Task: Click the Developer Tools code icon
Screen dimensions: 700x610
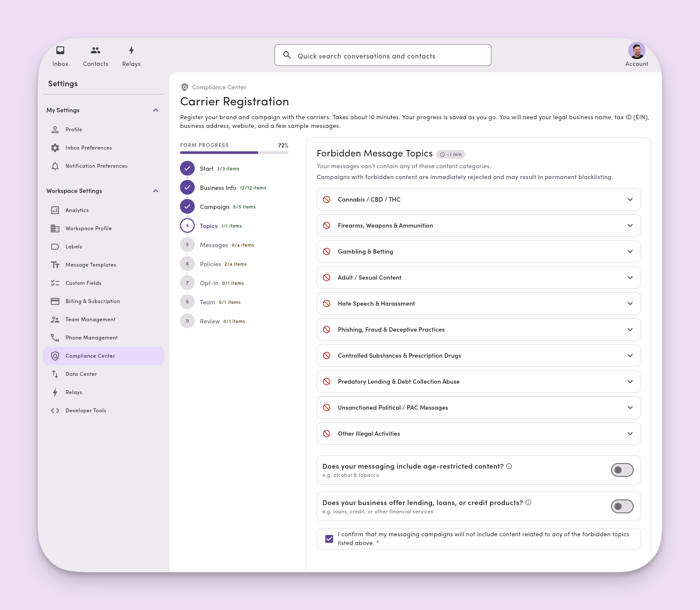Action: [x=55, y=411]
